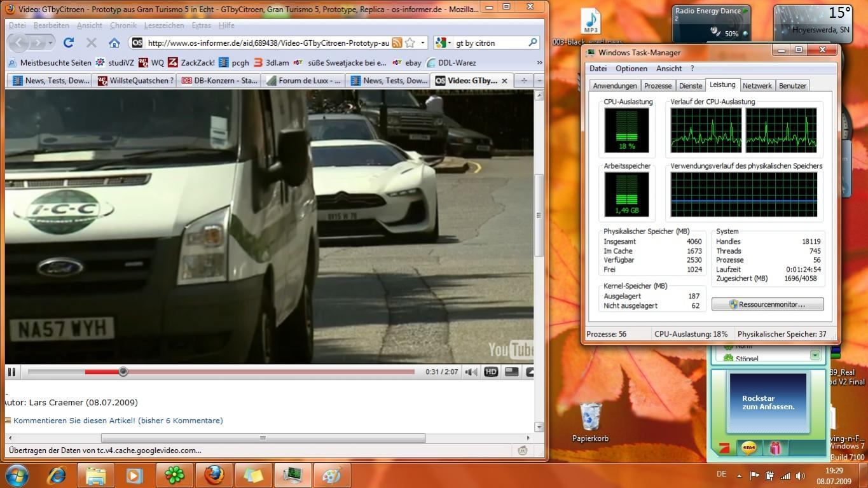Screen dimensions: 868x488
Task: Click the Firefox URL address field
Action: click(x=268, y=43)
